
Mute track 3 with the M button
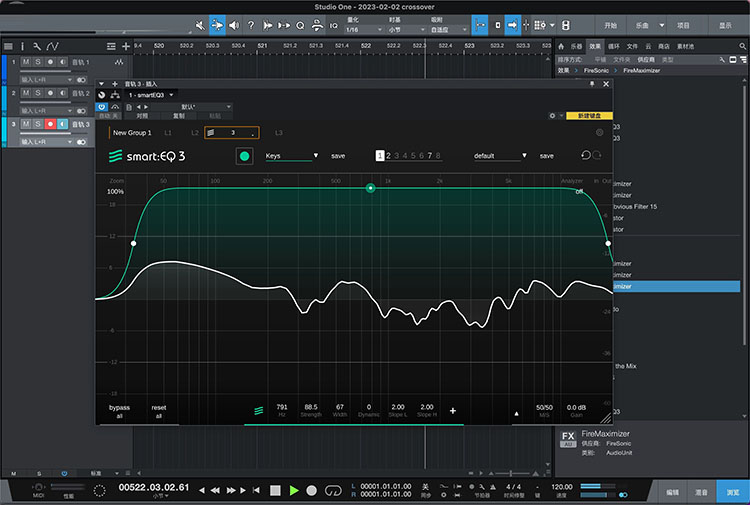point(26,124)
